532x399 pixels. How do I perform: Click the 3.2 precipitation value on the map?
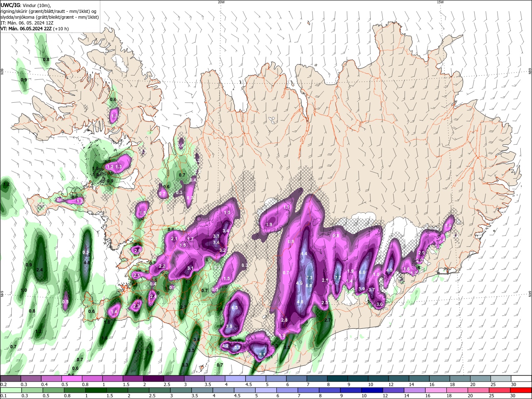(222, 251)
